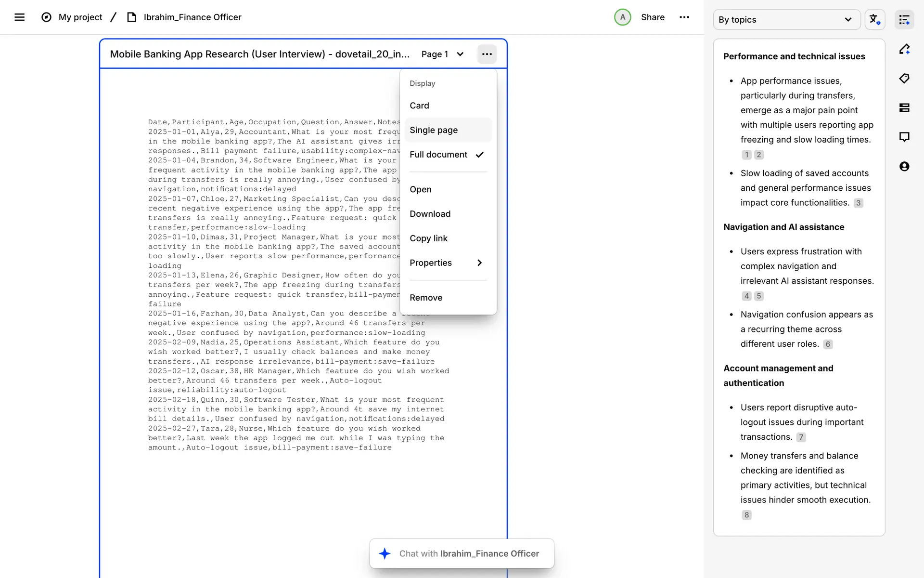This screenshot has width=924, height=578.
Task: Switch display to Single page
Action: 434,130
